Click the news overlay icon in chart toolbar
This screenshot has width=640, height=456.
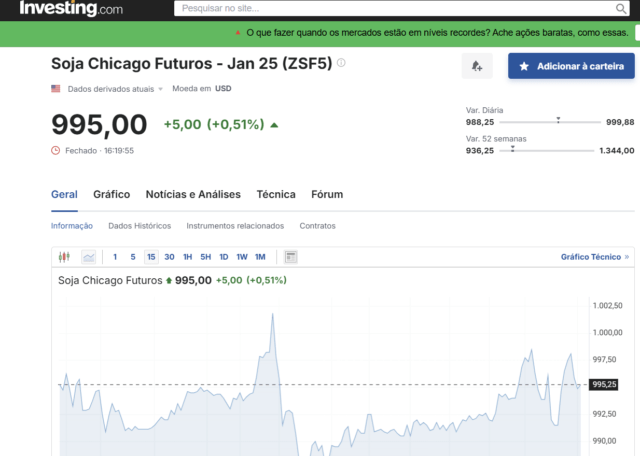[291, 257]
